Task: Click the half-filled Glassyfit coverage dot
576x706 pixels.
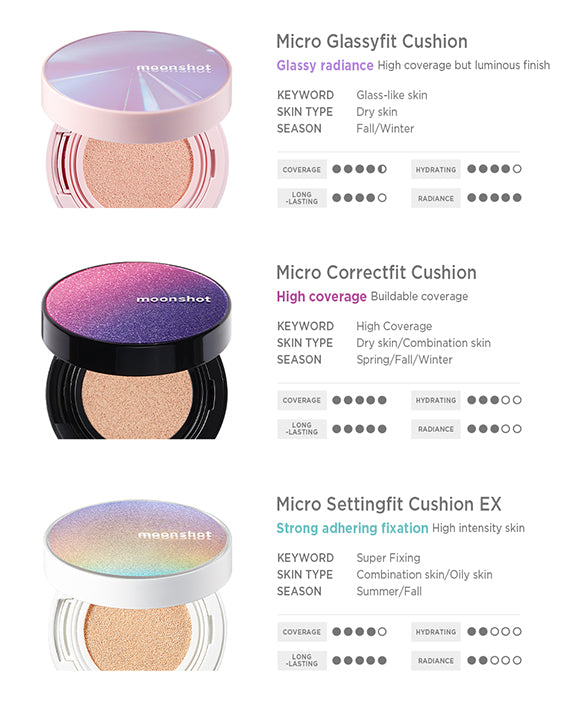Action: click(x=382, y=169)
